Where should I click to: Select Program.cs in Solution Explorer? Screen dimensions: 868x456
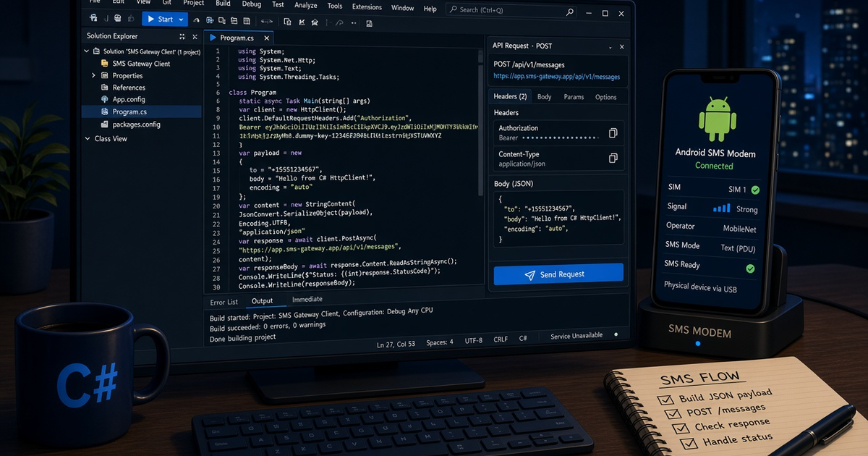click(x=141, y=111)
